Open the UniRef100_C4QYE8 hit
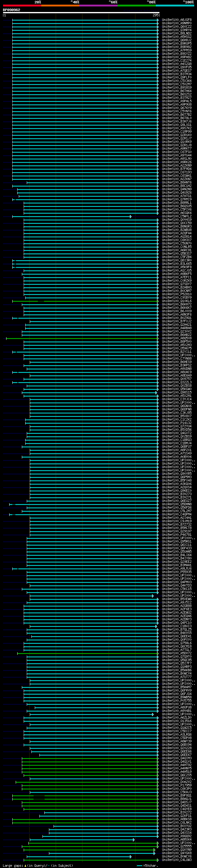This screenshot has height=868, width=197. coord(176,809)
